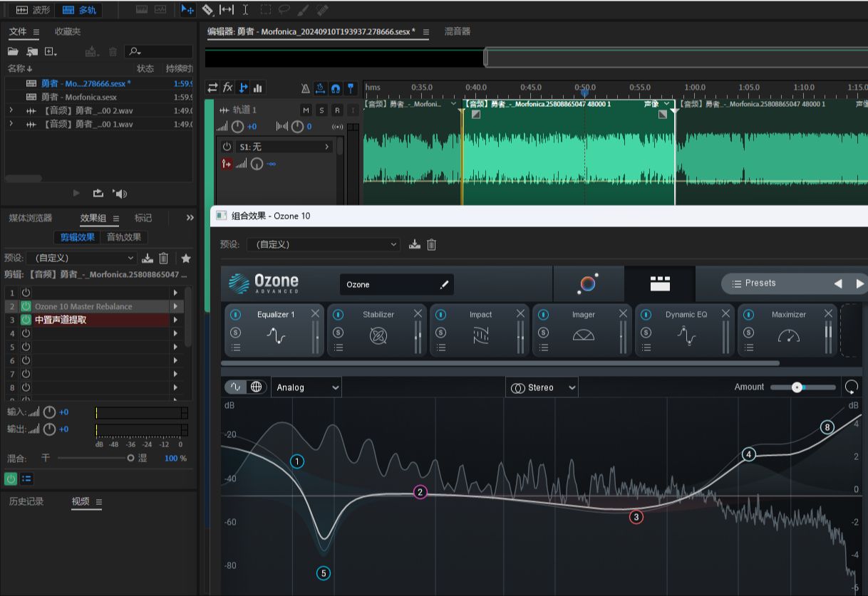Screen dimensions: 868x596
Task: Go to next Ozone preset arrow
Action: click(x=859, y=283)
